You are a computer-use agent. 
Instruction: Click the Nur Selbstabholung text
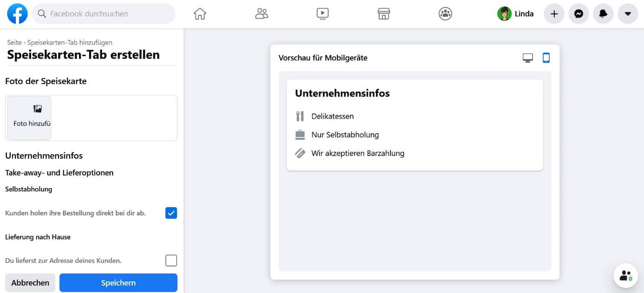click(x=345, y=135)
